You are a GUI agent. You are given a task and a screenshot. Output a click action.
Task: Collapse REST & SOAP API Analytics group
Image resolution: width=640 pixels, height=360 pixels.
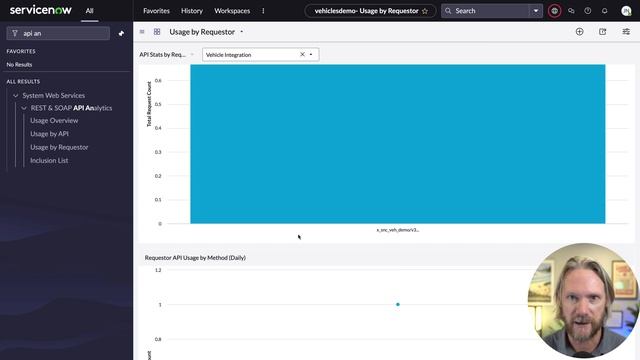pos(24,108)
